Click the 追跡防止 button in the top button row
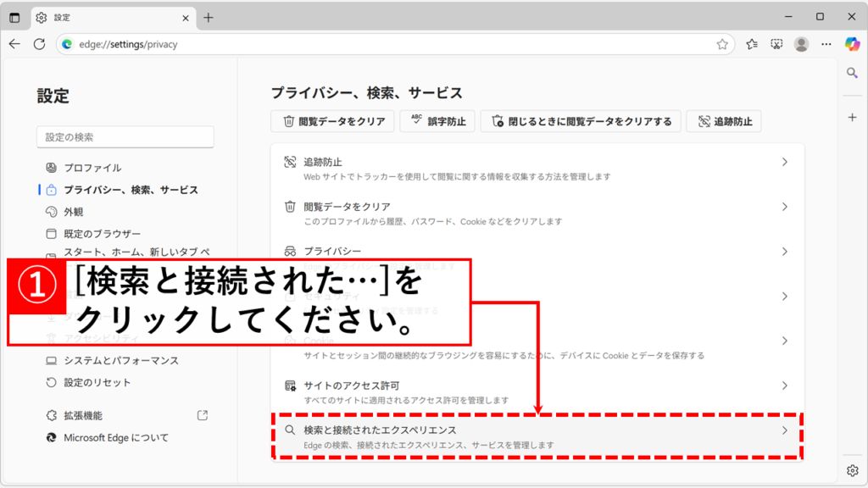 pos(724,121)
